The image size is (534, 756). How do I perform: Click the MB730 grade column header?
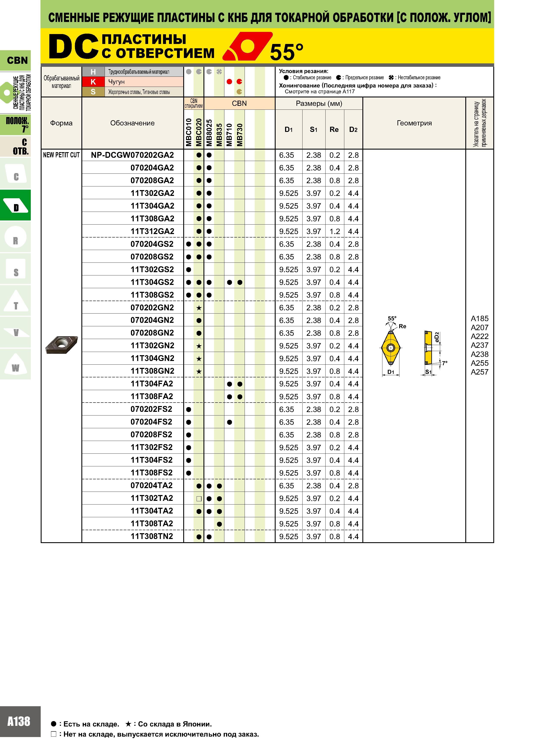coord(240,134)
